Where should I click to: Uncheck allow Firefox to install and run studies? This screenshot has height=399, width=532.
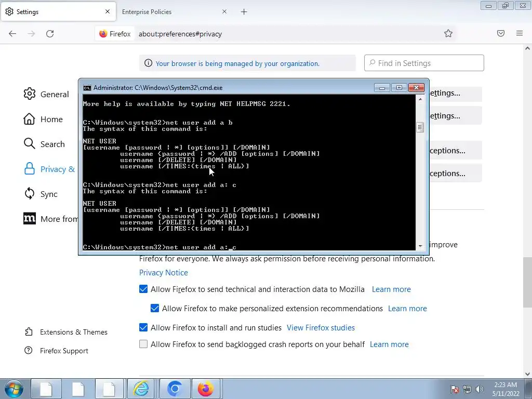(143, 327)
